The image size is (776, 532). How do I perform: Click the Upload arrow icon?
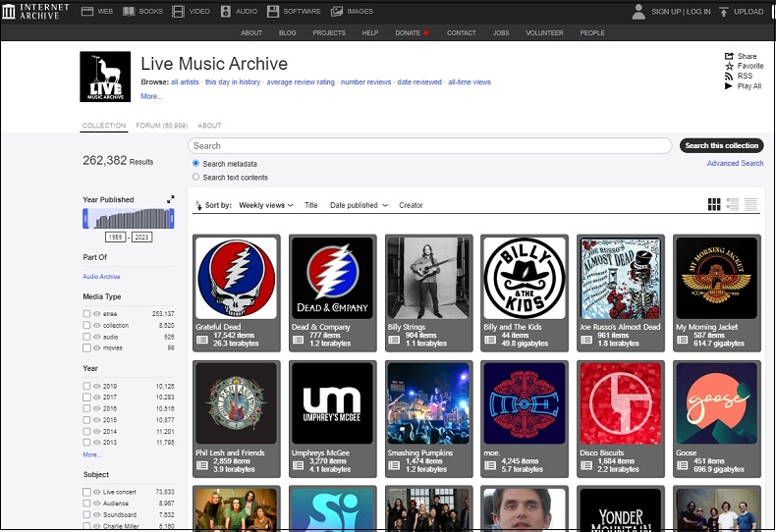click(x=724, y=12)
